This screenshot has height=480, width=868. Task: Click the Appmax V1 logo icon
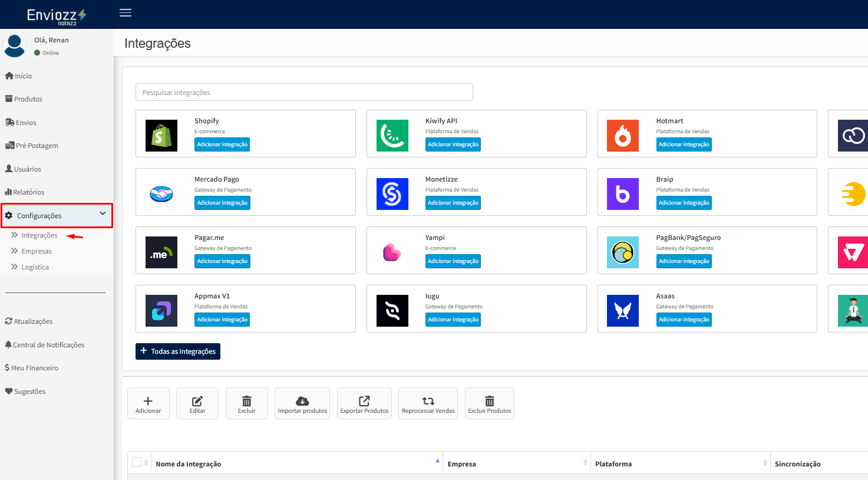point(161,311)
